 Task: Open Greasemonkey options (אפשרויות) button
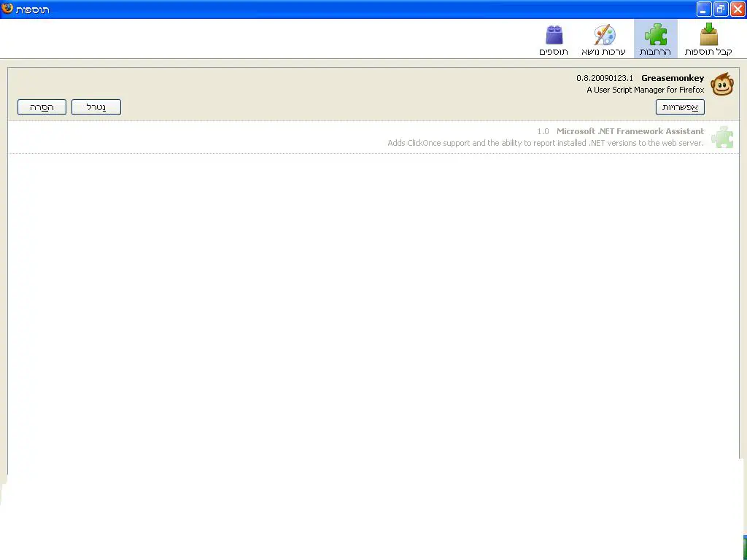pos(680,107)
